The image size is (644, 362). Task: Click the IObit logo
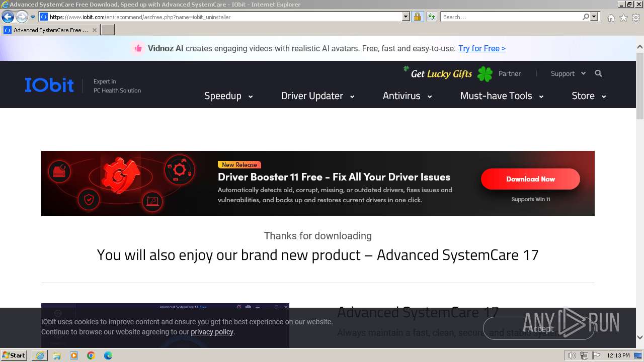pos(49,85)
